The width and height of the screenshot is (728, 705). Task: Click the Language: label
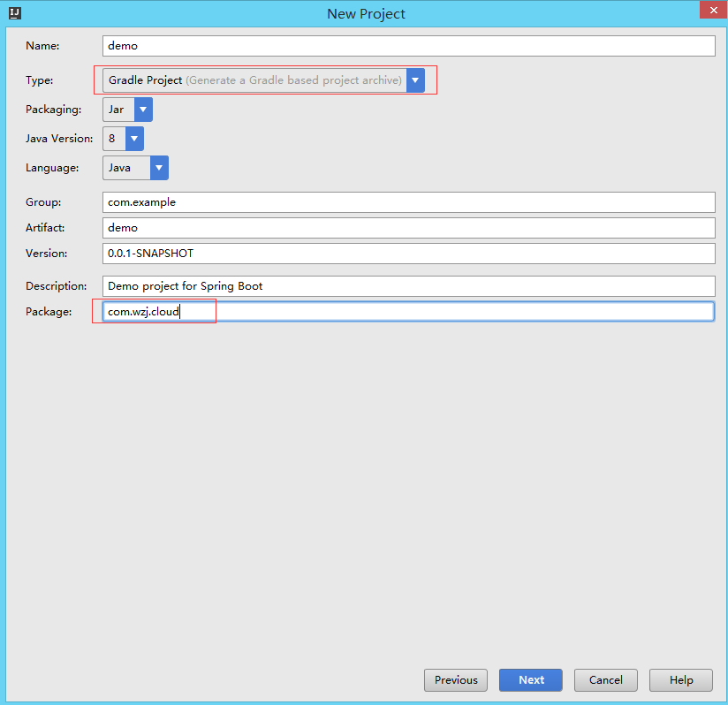52,168
